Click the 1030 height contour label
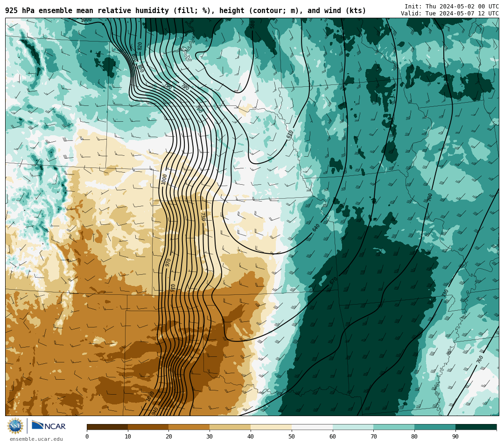Viewport: 504px width, 445px height. click(150, 396)
